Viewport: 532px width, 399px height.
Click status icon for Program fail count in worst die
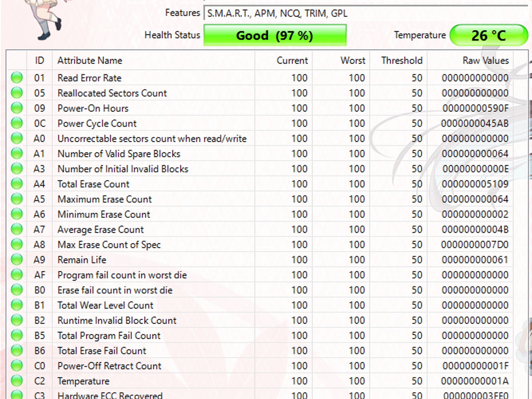(17, 275)
